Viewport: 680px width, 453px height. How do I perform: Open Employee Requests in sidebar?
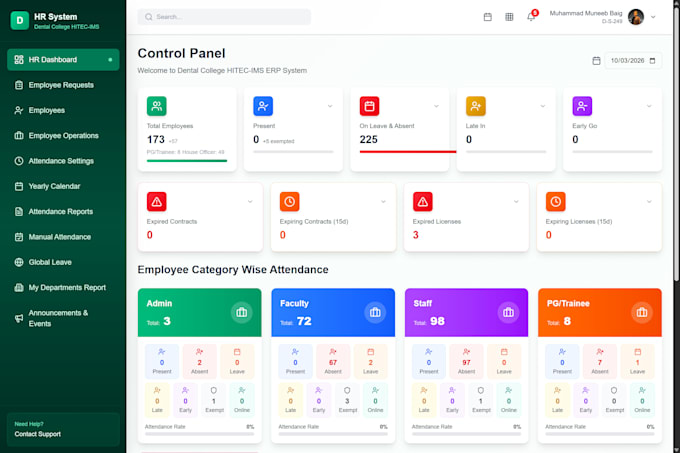click(63, 85)
